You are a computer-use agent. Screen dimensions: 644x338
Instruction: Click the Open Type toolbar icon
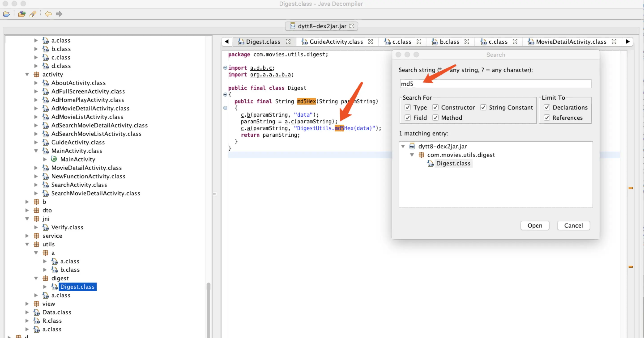[22, 14]
